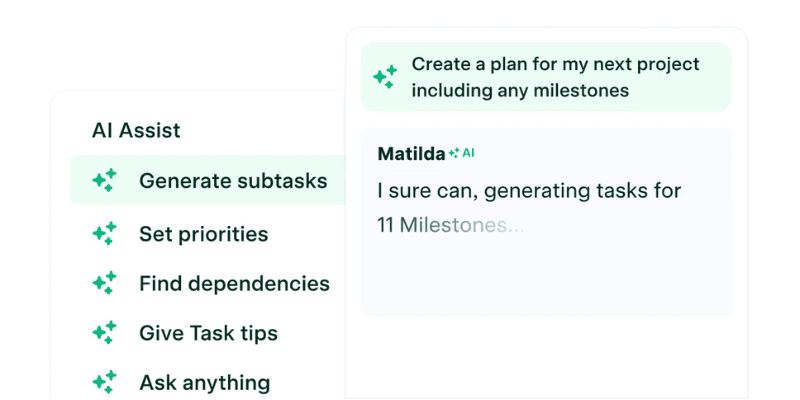Click the 11 Milestones progress text
This screenshot has width=800, height=400.
(450, 225)
